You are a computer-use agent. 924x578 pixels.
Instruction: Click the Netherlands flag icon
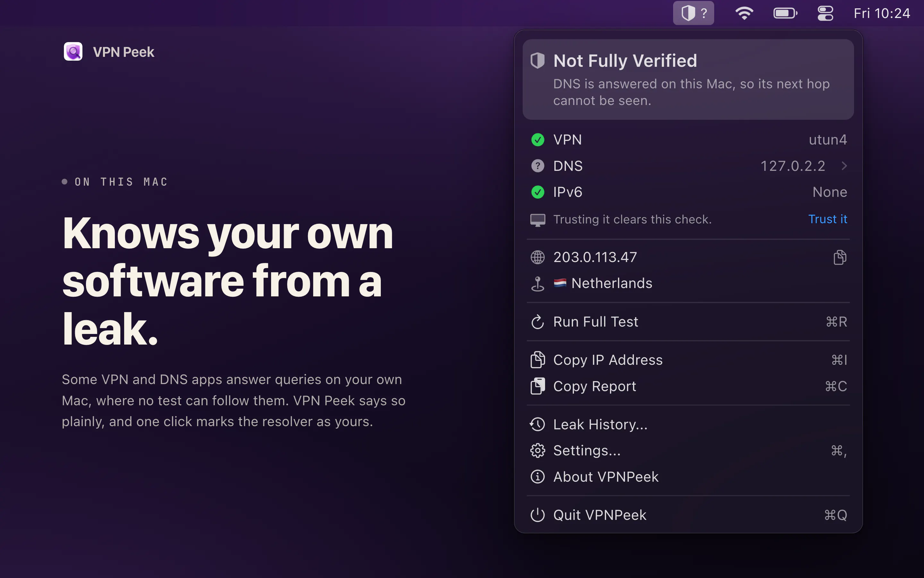(560, 283)
